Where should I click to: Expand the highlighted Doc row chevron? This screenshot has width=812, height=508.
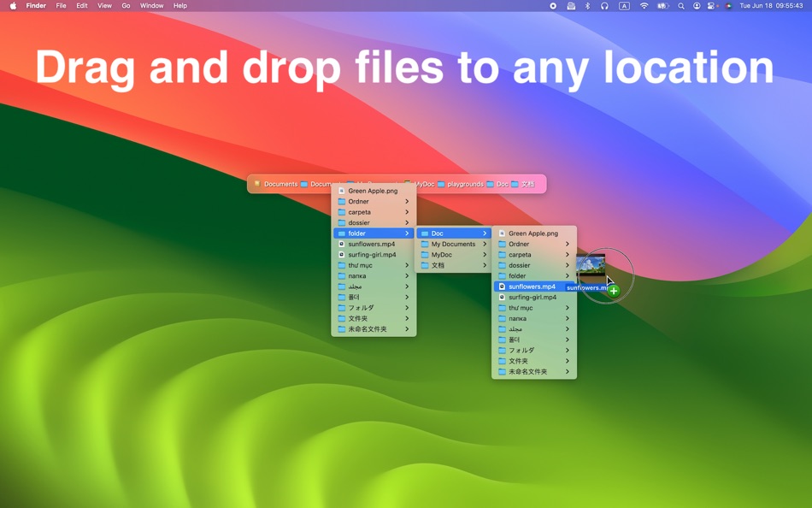coord(485,233)
